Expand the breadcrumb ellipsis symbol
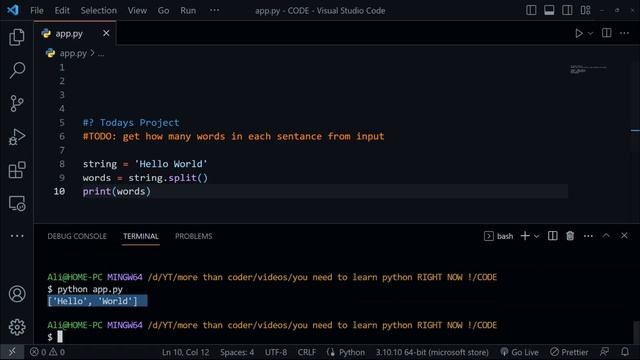 101,53
